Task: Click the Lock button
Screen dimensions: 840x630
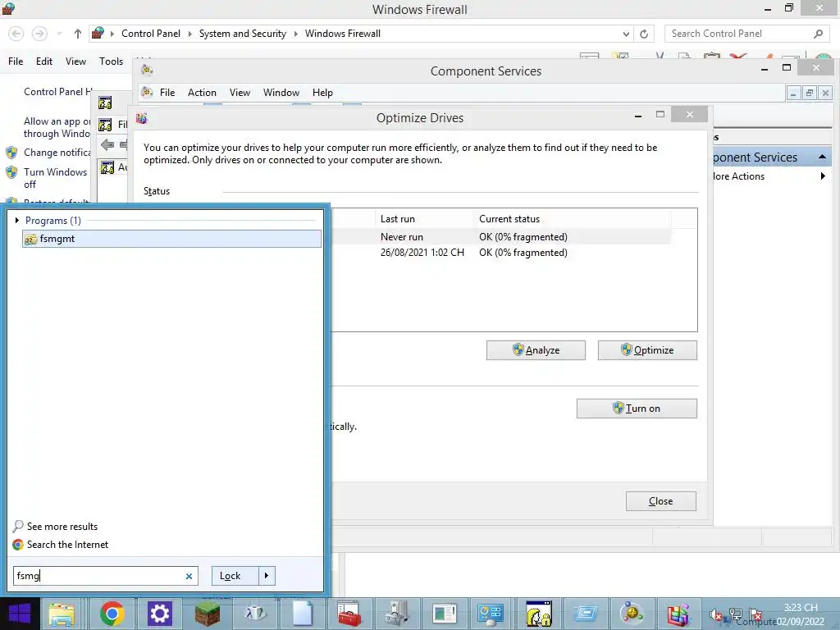Action: click(235, 576)
